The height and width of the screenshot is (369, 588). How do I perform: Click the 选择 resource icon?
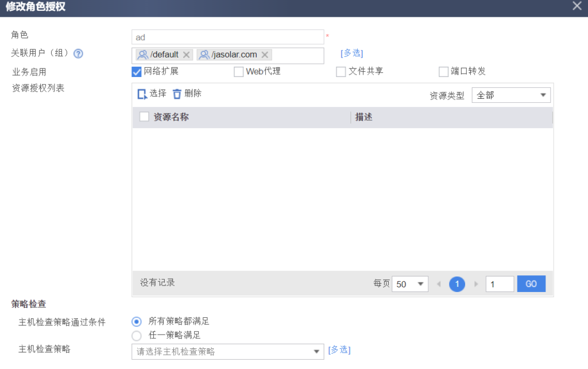click(x=142, y=94)
